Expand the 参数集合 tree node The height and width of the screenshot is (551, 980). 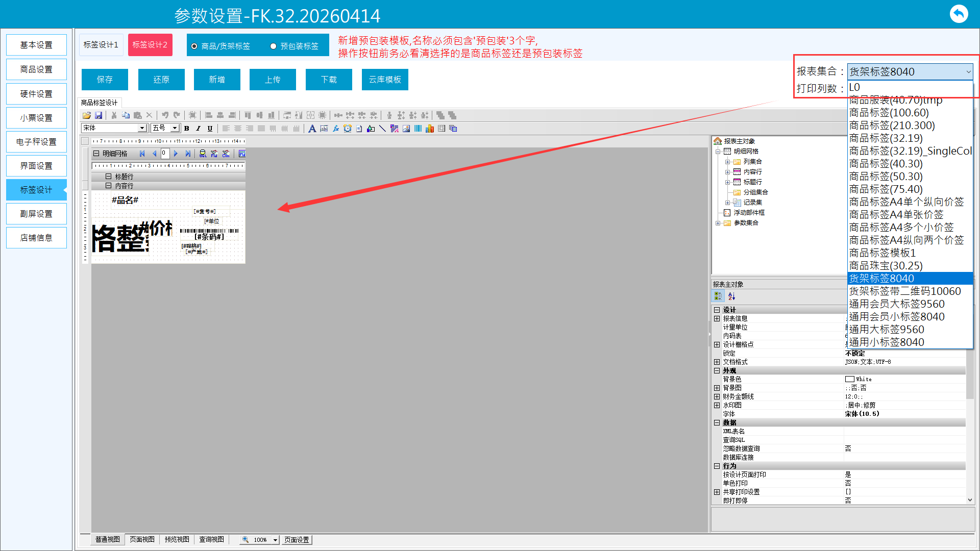[718, 223]
